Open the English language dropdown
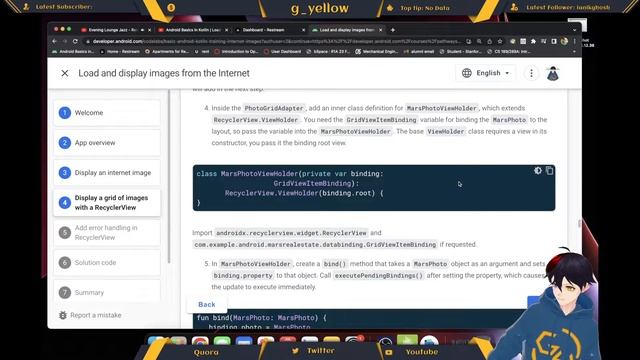This screenshot has height=360, width=640. (x=486, y=73)
